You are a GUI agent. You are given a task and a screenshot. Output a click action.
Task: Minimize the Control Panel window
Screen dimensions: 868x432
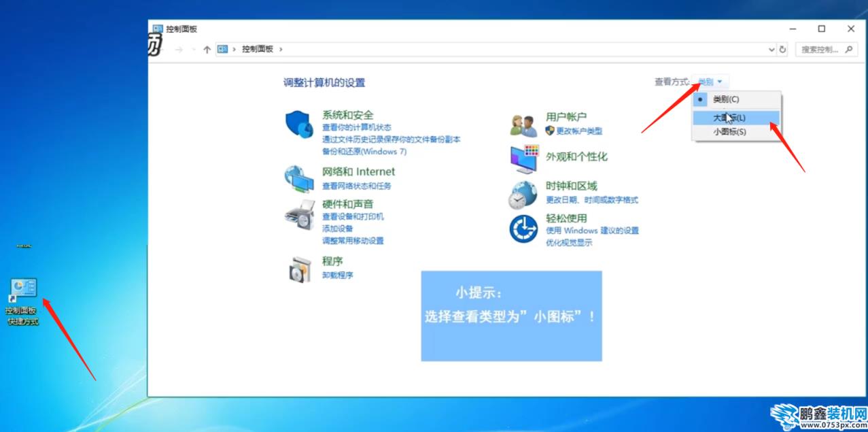coord(793,29)
